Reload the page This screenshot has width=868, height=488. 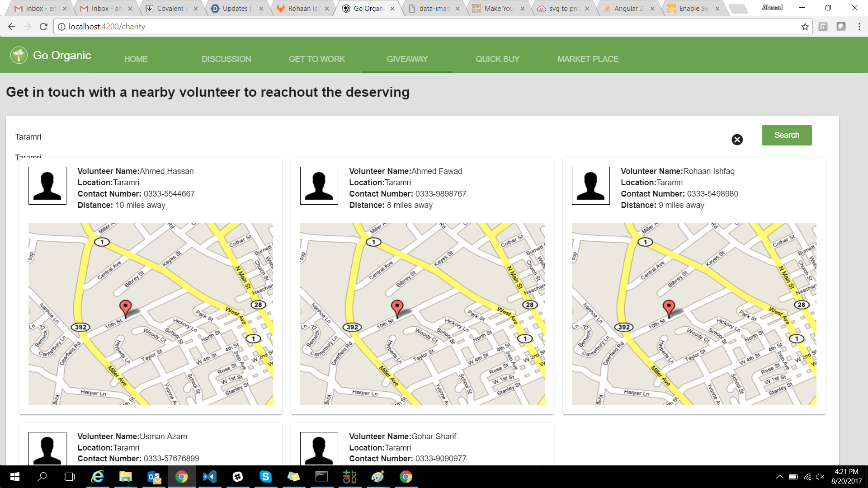tap(43, 27)
